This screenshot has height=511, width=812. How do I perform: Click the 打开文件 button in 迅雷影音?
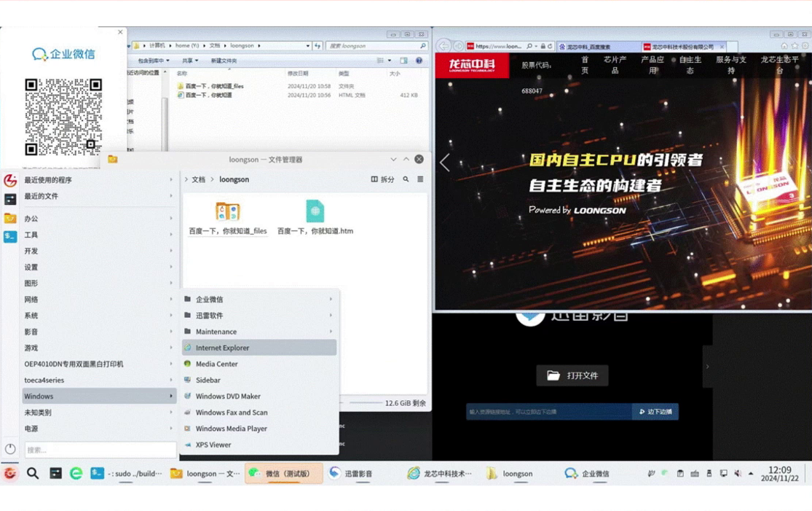(x=572, y=375)
